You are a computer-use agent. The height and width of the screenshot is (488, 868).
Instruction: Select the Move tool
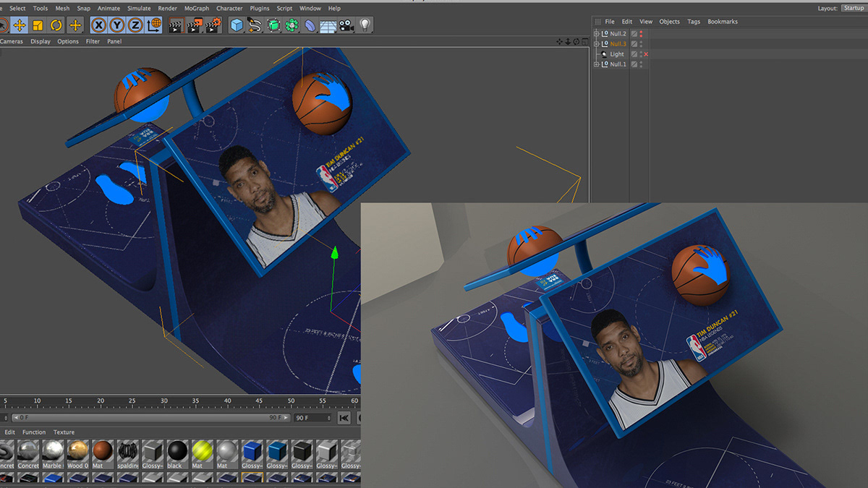(20, 25)
